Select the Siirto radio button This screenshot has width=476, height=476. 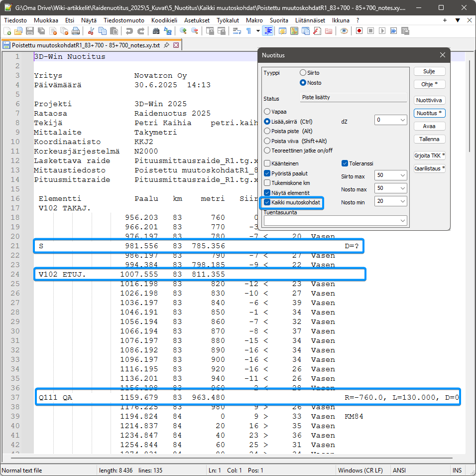[303, 73]
